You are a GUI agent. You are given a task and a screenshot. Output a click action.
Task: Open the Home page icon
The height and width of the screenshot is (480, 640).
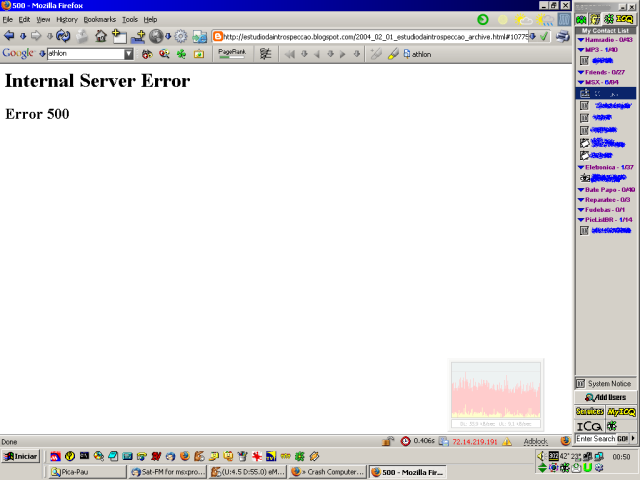point(101,36)
